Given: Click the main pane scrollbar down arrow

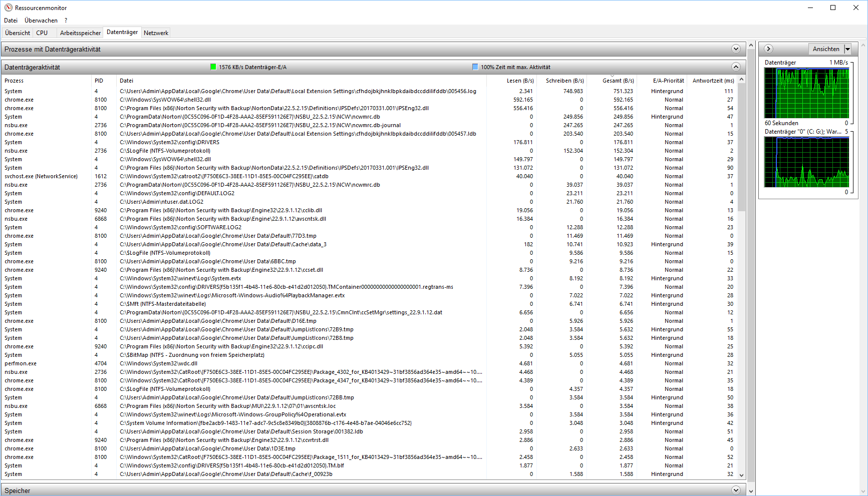Looking at the screenshot, I should (x=751, y=491).
